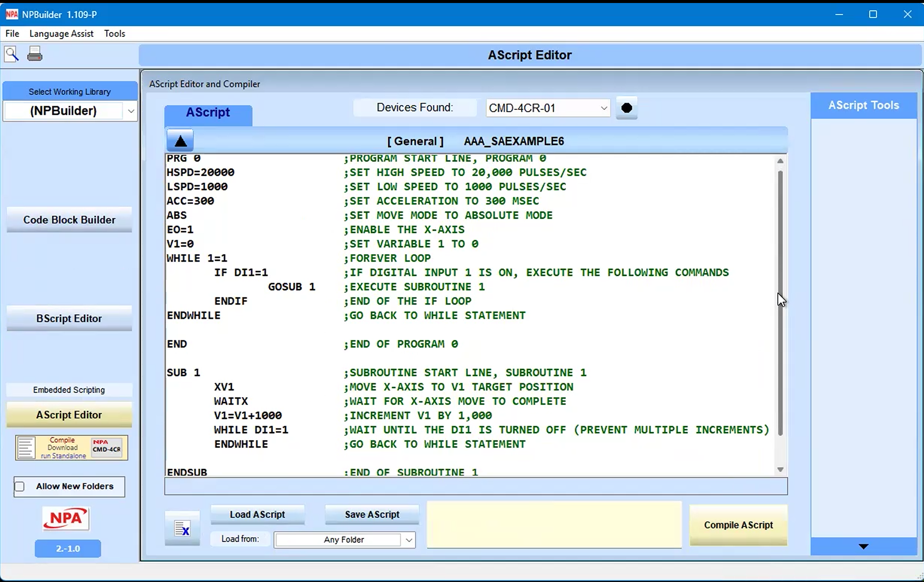This screenshot has height=582, width=924.
Task: Click the IF DI1=1 code line
Action: [241, 272]
